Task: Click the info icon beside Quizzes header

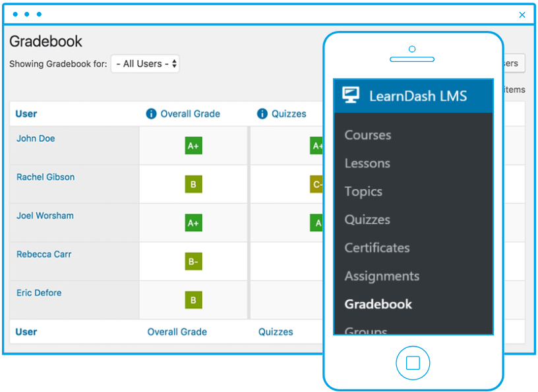Action: [262, 113]
